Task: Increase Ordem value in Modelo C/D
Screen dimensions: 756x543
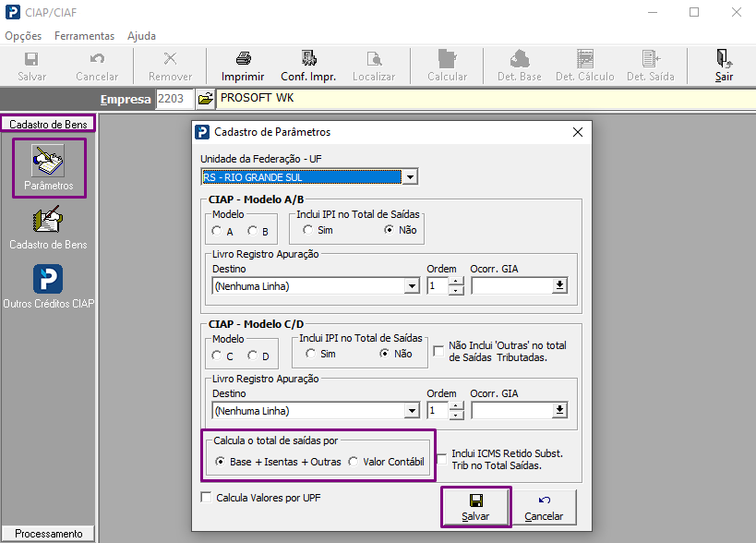Action: pyautogui.click(x=456, y=406)
